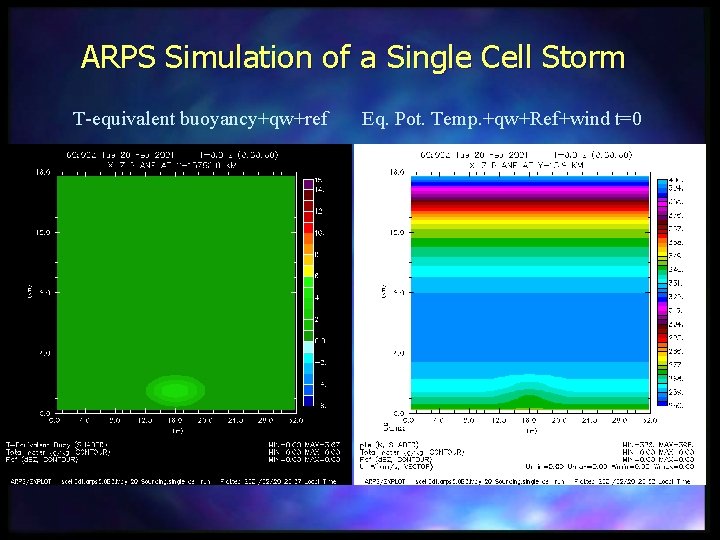Click the ARPSPLOT footer line under the left plot
The height and width of the screenshot is (540, 720).
point(173,481)
